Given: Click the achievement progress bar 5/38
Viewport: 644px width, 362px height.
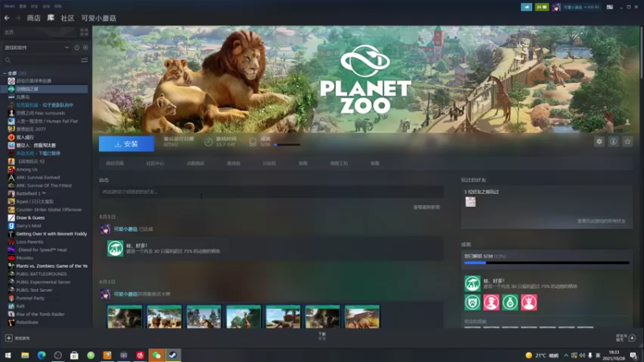Looking at the screenshot, I should [547, 263].
